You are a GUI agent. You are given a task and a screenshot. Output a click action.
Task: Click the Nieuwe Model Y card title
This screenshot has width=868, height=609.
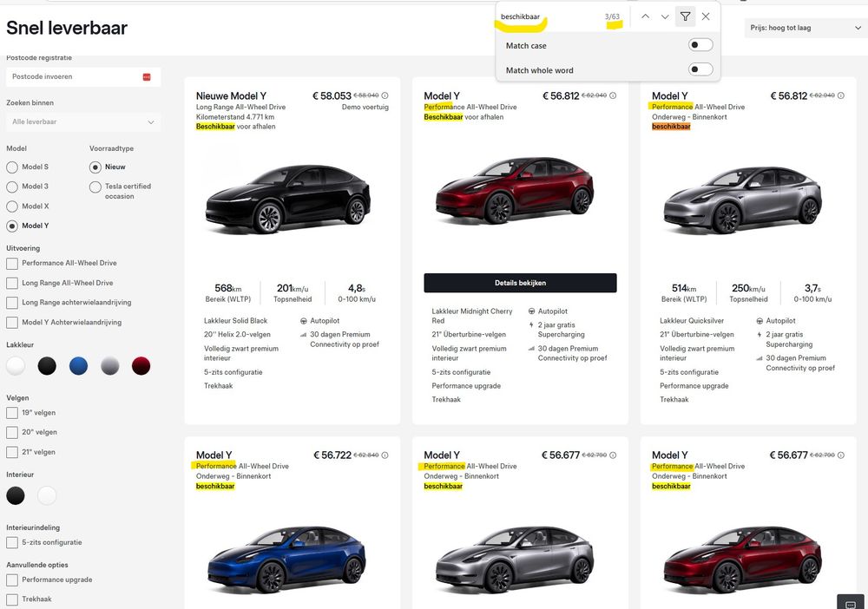tap(231, 95)
